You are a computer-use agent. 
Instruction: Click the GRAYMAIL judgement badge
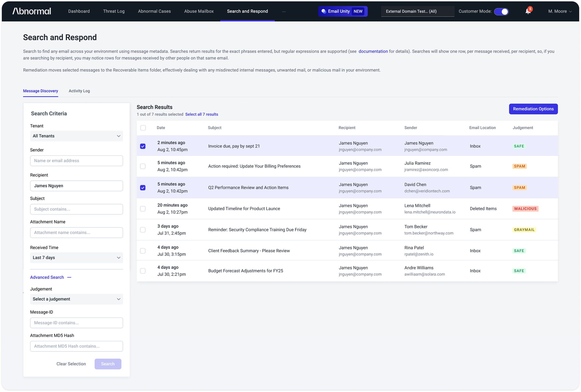[524, 230]
